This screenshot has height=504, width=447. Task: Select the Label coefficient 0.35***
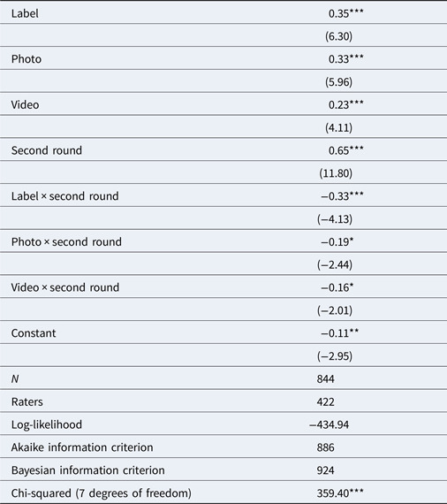click(x=345, y=13)
